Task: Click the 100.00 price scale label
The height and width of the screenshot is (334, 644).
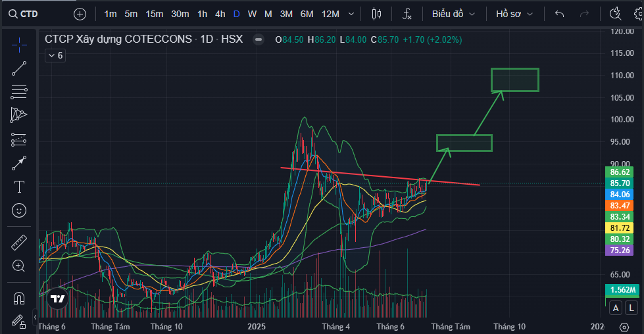Action: 622,120
